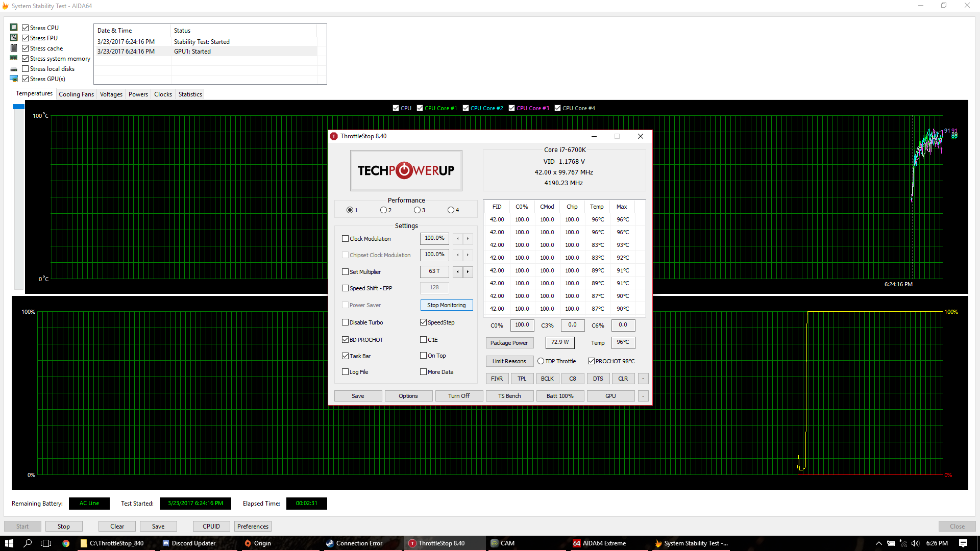
Task: Check Disable Turbo option
Action: pyautogui.click(x=346, y=322)
